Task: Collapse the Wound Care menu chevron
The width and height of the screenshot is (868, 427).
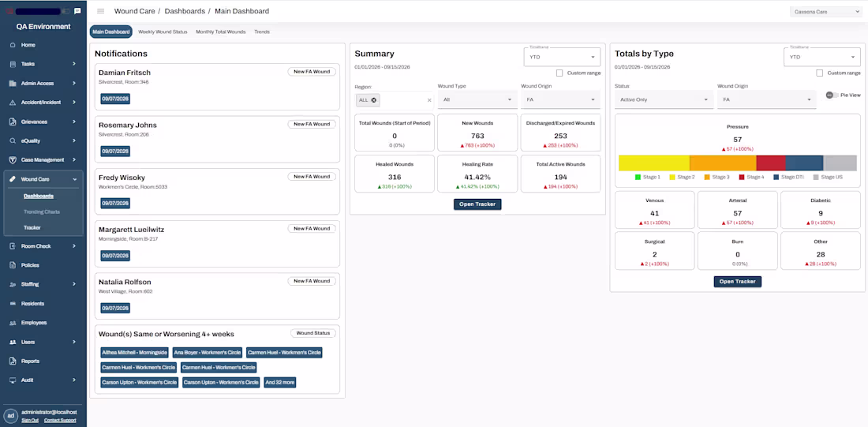Action: [74, 179]
